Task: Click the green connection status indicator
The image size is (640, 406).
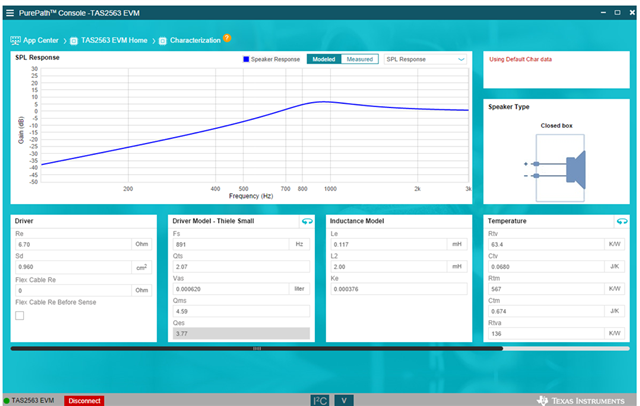Action: [x=7, y=401]
